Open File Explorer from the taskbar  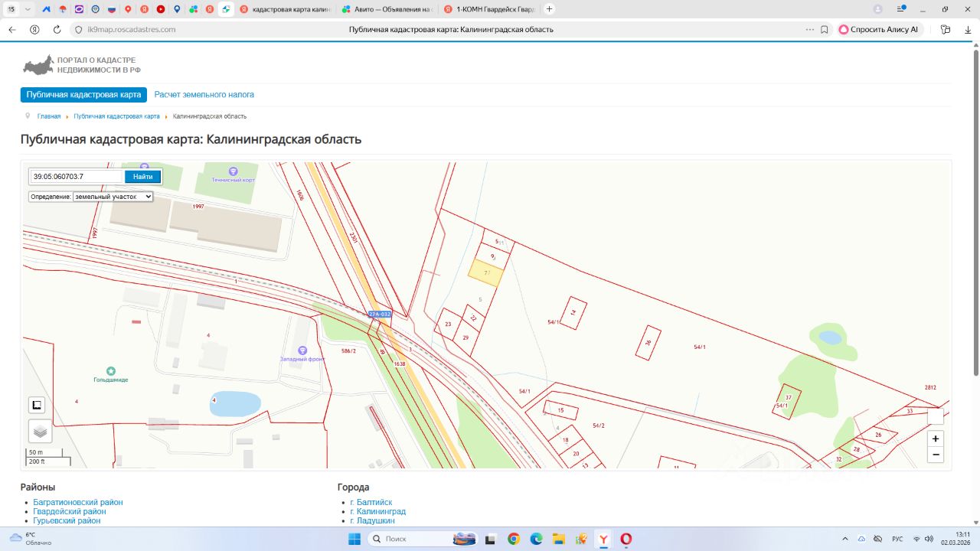559,539
